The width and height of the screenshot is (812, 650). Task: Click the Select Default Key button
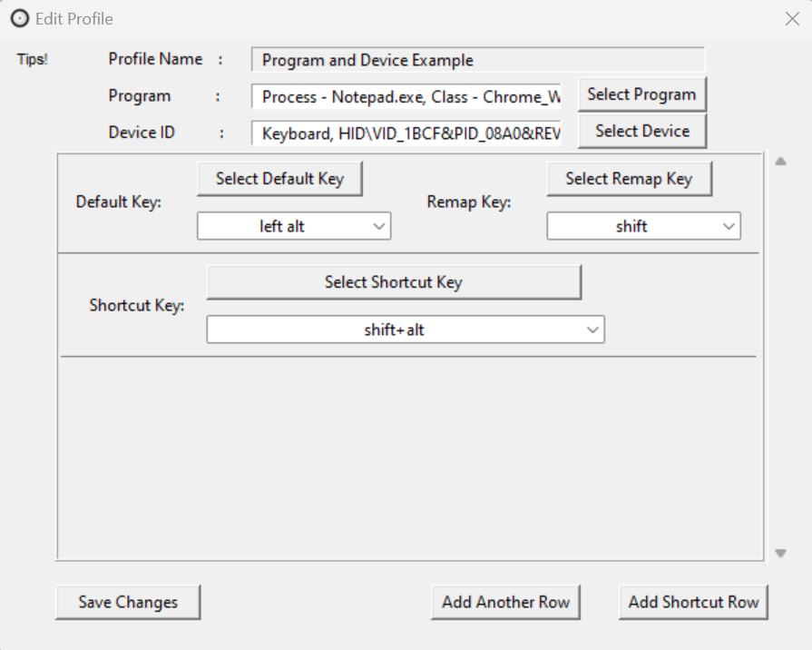tap(279, 178)
